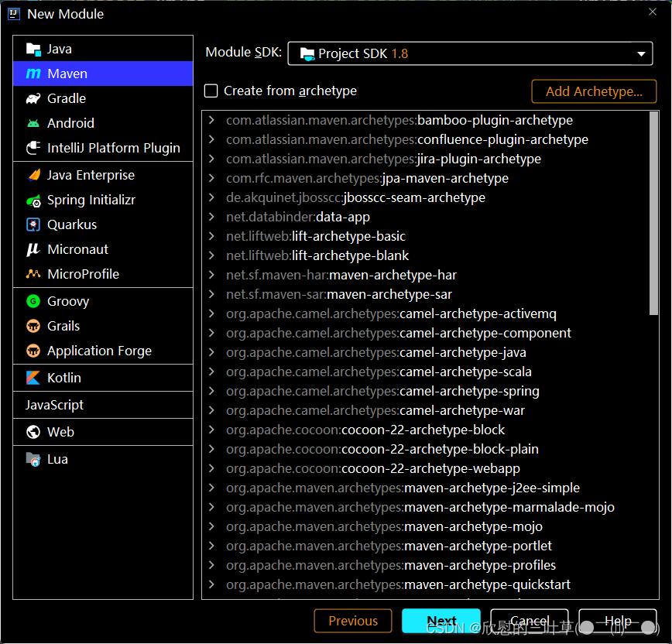Screen dimensions: 672x644
Task: Click the Project SDK folder icon
Action: [x=307, y=54]
